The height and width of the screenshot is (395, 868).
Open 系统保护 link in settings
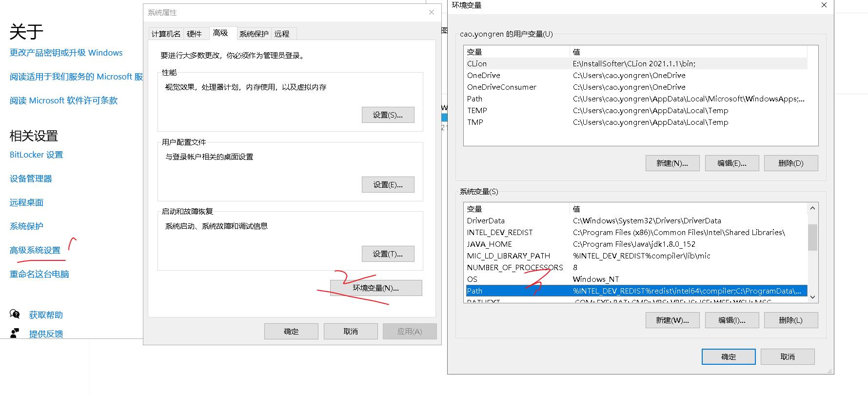[x=27, y=226]
